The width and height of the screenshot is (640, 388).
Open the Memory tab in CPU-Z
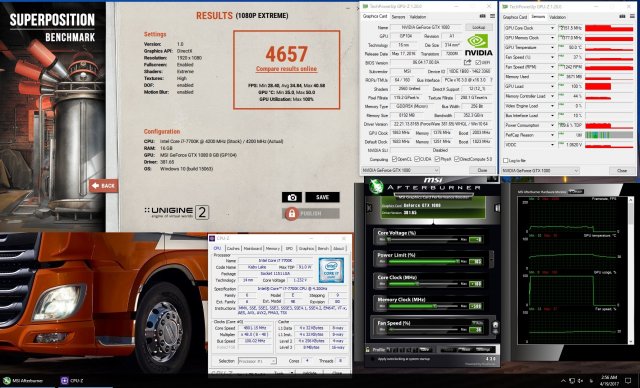(x=273, y=248)
